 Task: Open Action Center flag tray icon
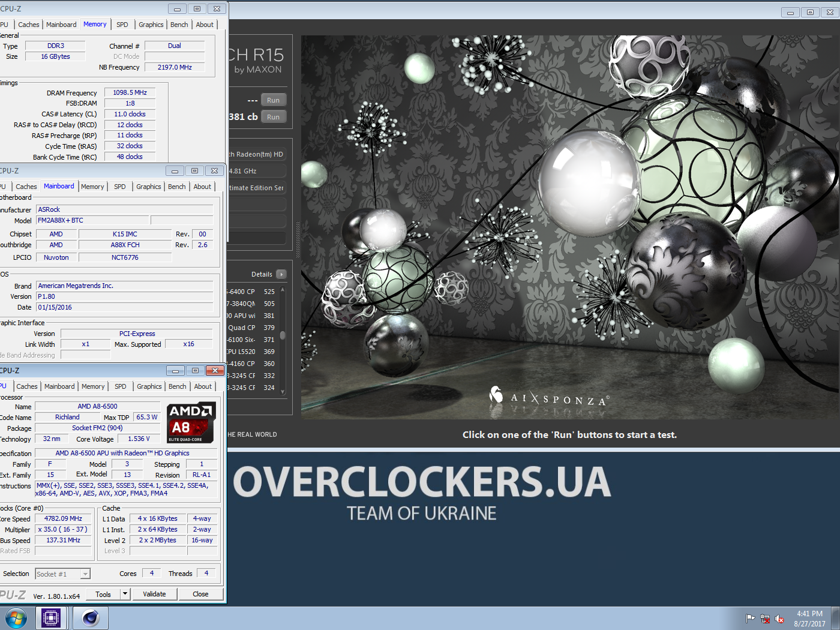(750, 619)
